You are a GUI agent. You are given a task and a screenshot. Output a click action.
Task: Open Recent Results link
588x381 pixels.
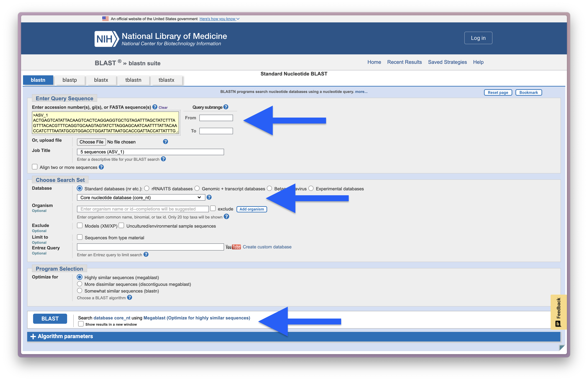(x=404, y=62)
